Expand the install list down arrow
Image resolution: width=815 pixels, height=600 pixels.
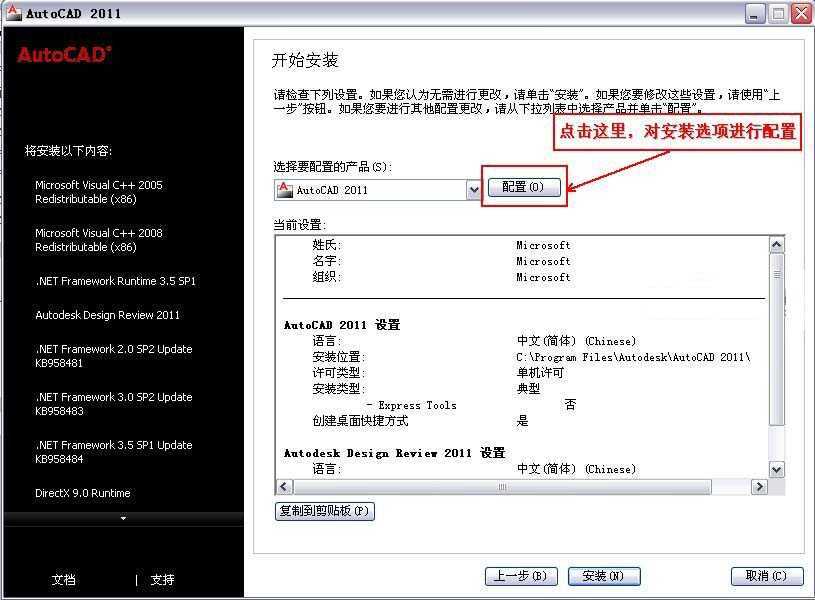click(123, 518)
